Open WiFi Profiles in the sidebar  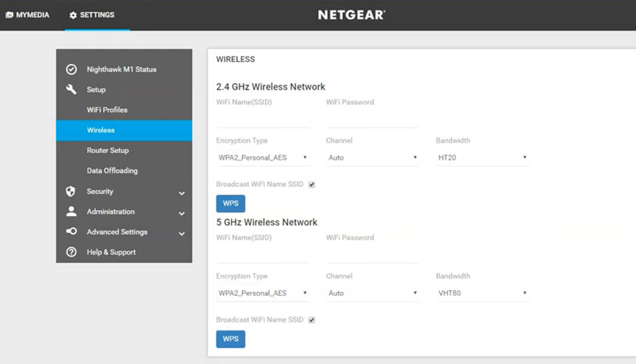[x=107, y=110]
